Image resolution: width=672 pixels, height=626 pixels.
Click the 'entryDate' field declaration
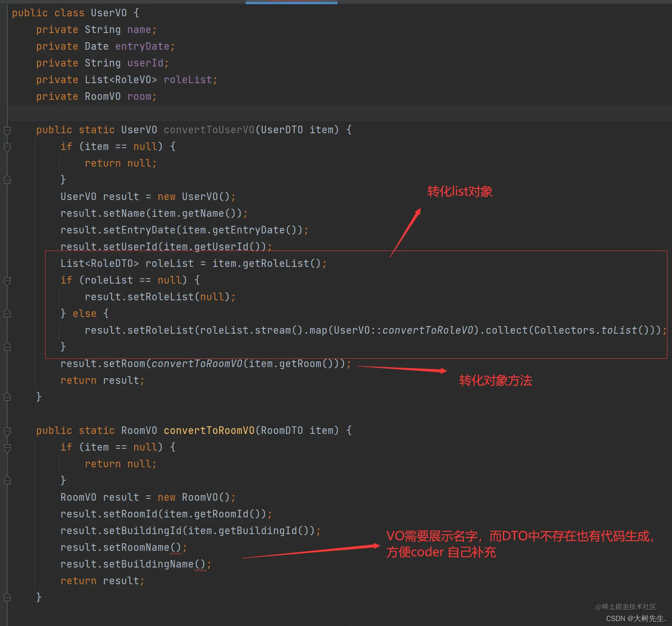(142, 46)
